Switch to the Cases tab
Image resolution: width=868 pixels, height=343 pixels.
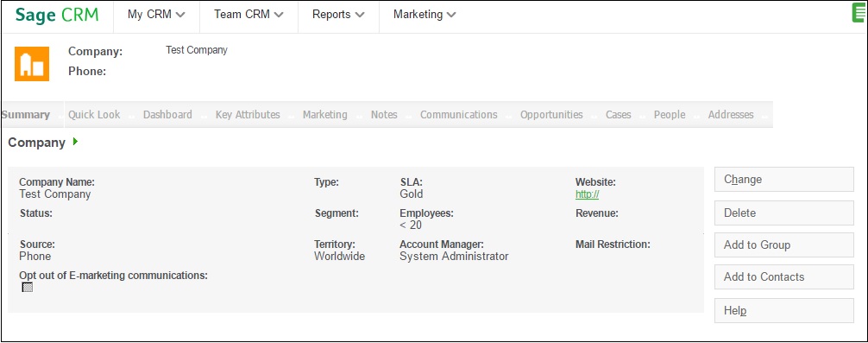click(619, 115)
